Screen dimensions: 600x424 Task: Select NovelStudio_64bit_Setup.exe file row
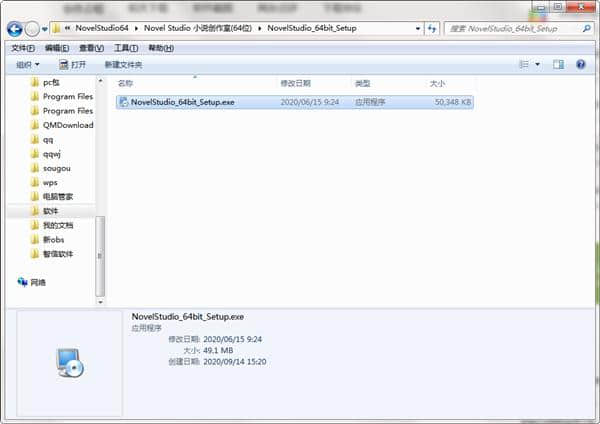(x=295, y=102)
